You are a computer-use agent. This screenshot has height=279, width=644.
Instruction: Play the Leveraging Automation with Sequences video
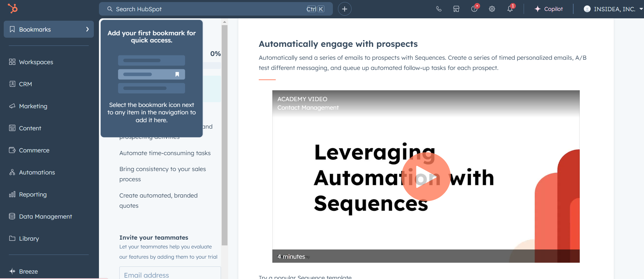(x=426, y=176)
